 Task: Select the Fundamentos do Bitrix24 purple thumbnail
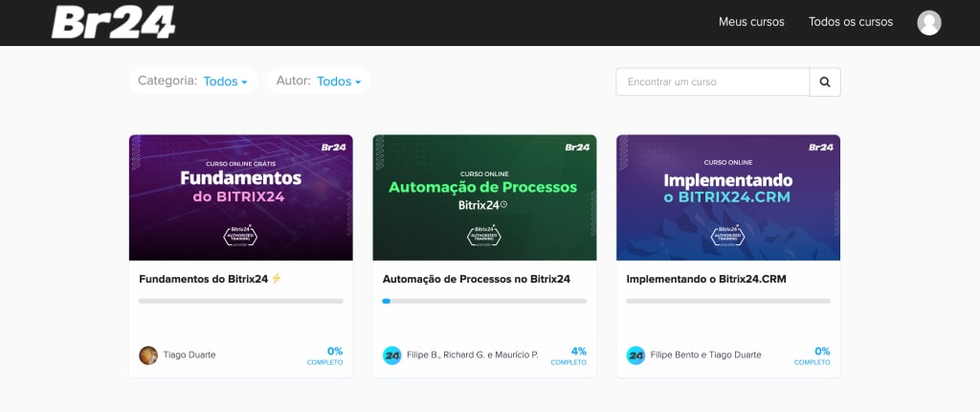pyautogui.click(x=240, y=197)
